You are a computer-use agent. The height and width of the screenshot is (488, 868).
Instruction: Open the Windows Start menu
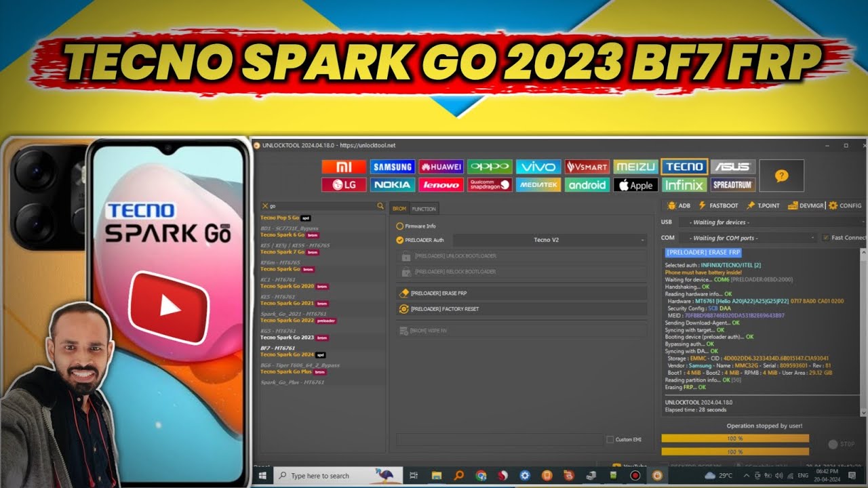262,476
